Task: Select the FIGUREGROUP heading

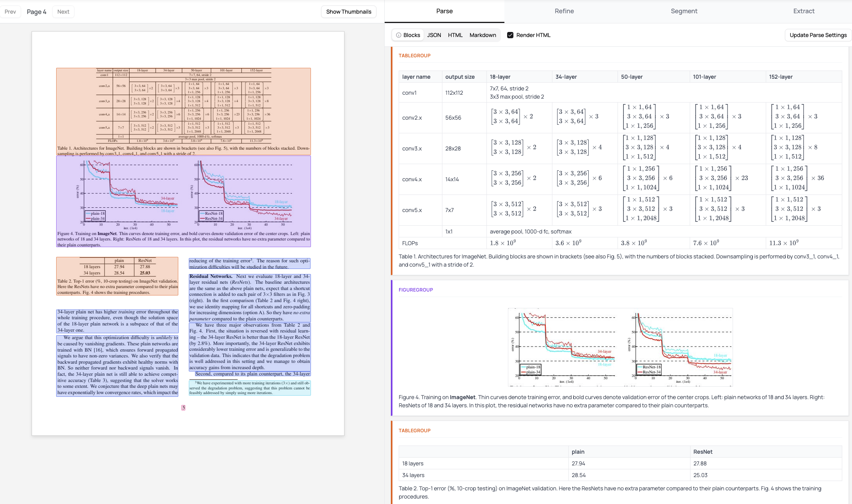Action: coord(416,290)
